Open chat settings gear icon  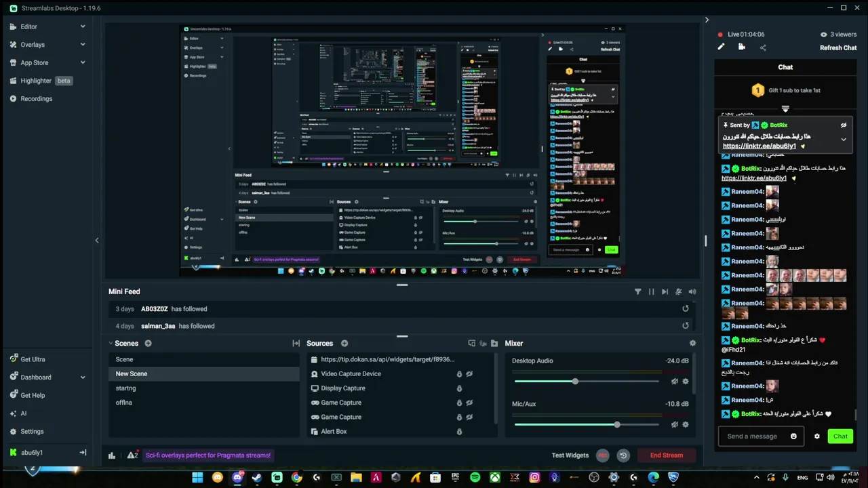(817, 436)
